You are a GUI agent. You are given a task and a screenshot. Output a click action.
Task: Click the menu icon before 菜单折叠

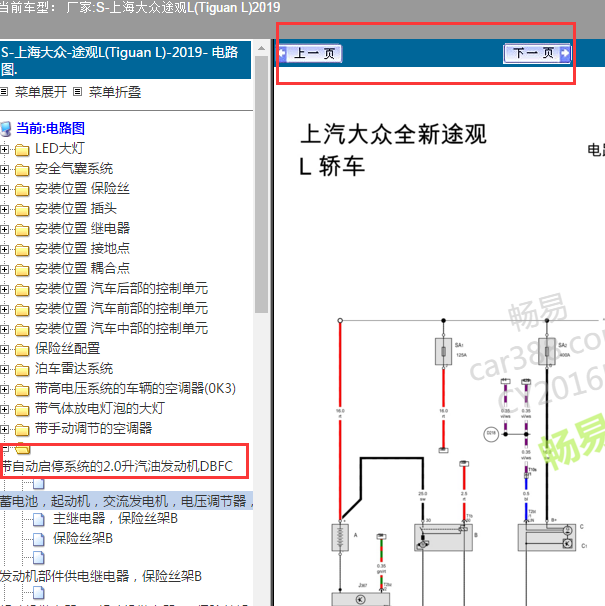(x=78, y=92)
